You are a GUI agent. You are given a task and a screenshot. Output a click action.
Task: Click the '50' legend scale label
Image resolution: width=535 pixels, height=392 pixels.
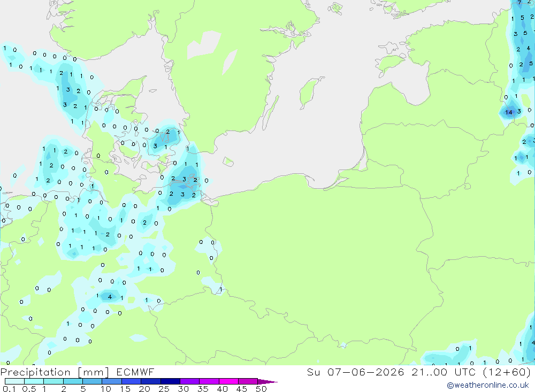click(x=261, y=389)
